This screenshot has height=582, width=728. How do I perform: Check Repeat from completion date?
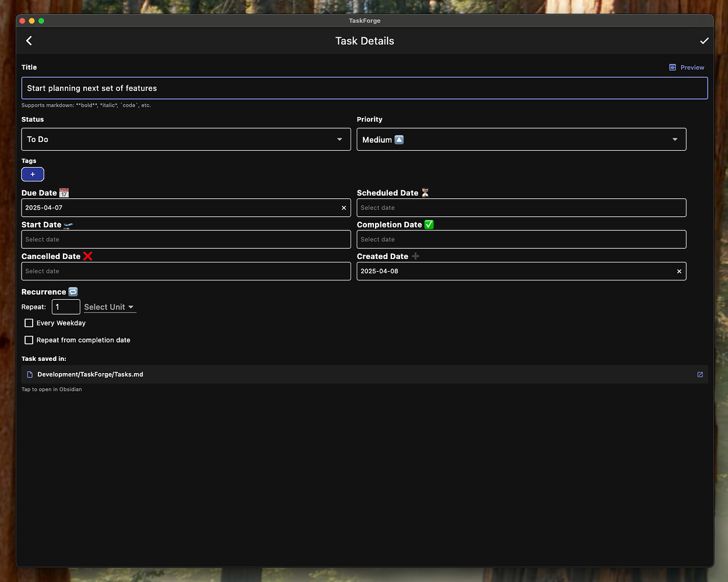29,340
